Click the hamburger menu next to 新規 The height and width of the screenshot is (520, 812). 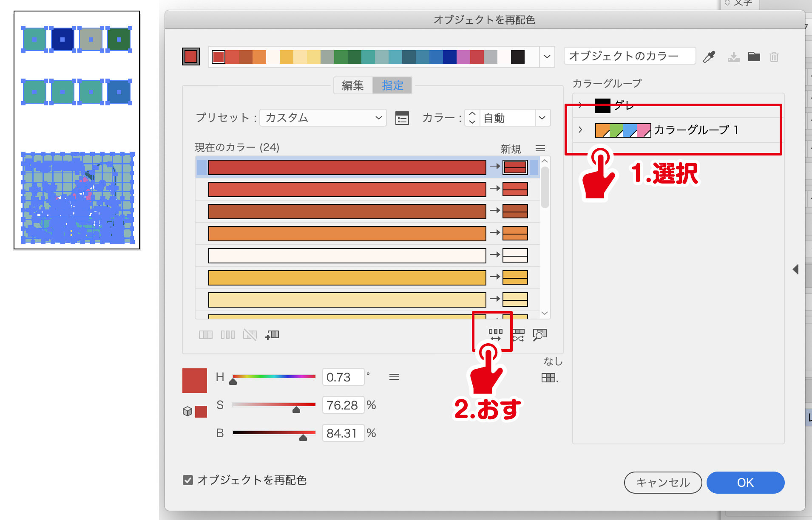click(x=541, y=148)
